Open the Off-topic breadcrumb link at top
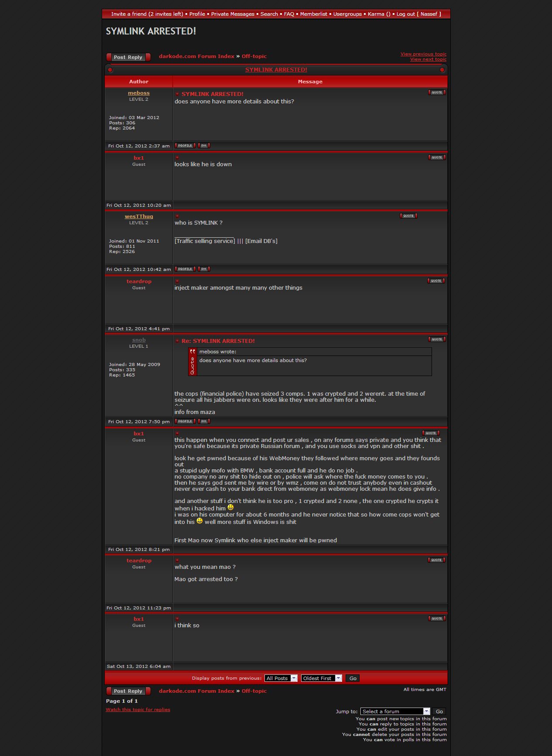This screenshot has height=756, width=552. coord(254,56)
